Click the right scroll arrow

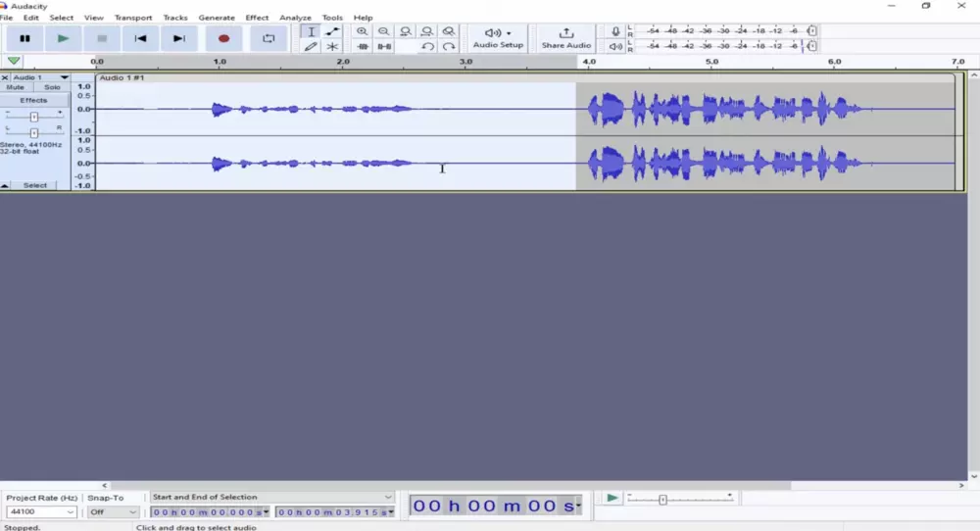pos(961,485)
